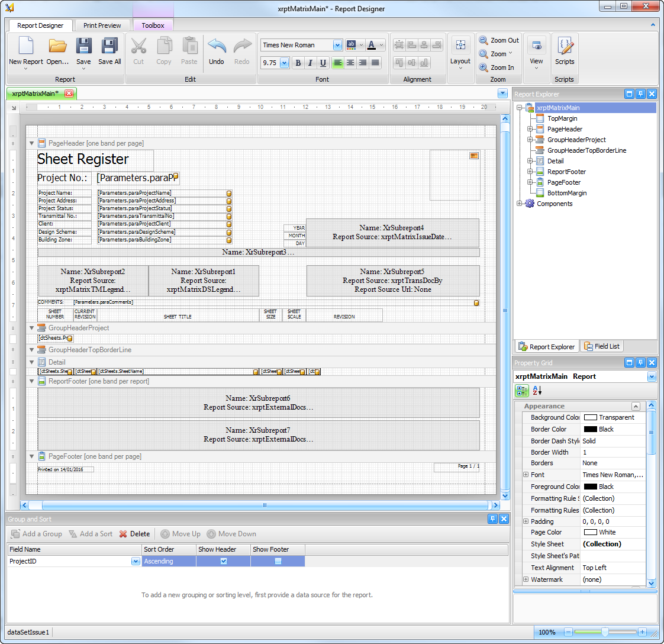Collapse the PageHeader band section
The height and width of the screenshot is (644, 664).
pyautogui.click(x=31, y=143)
